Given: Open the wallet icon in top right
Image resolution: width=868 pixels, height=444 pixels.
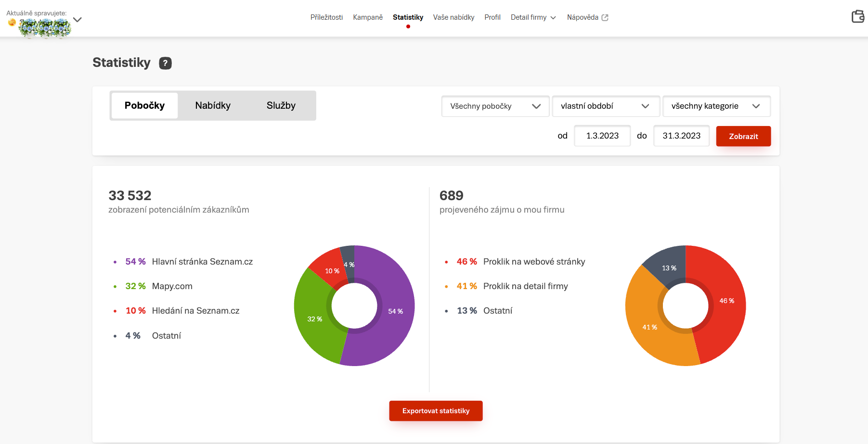Looking at the screenshot, I should (857, 17).
